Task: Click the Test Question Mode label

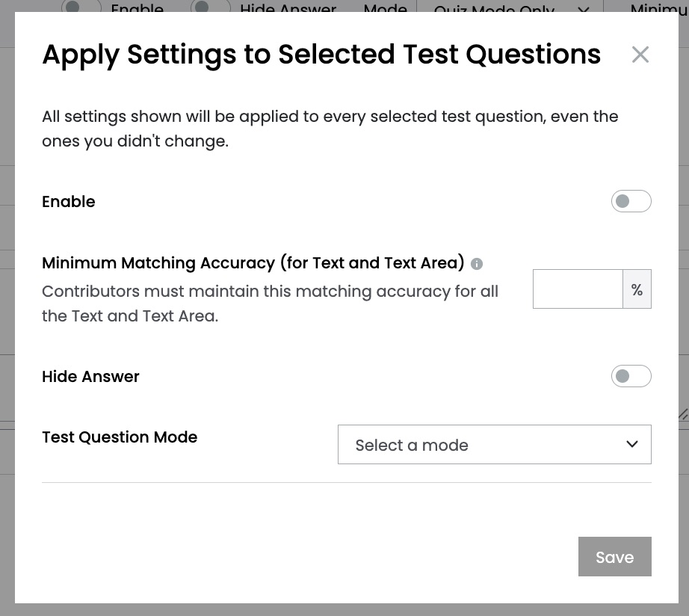Action: (120, 437)
